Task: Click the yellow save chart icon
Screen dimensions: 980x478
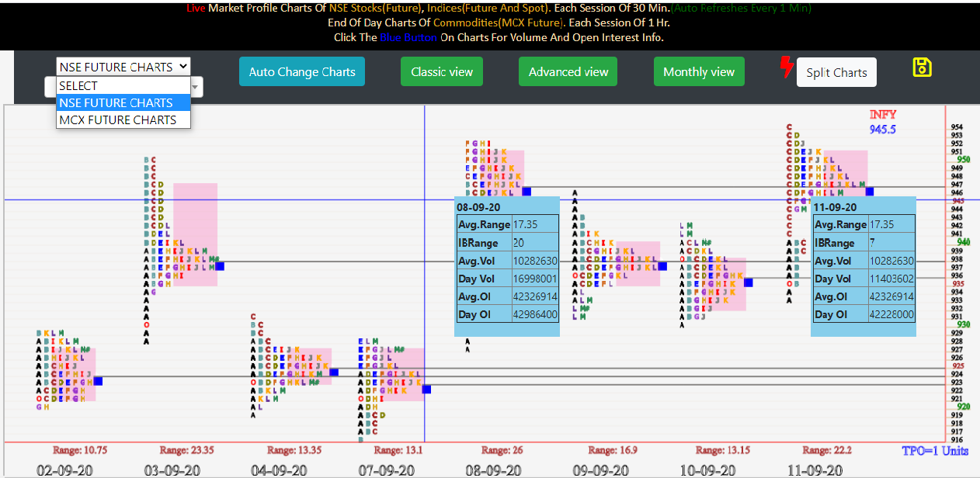Action: point(922,68)
